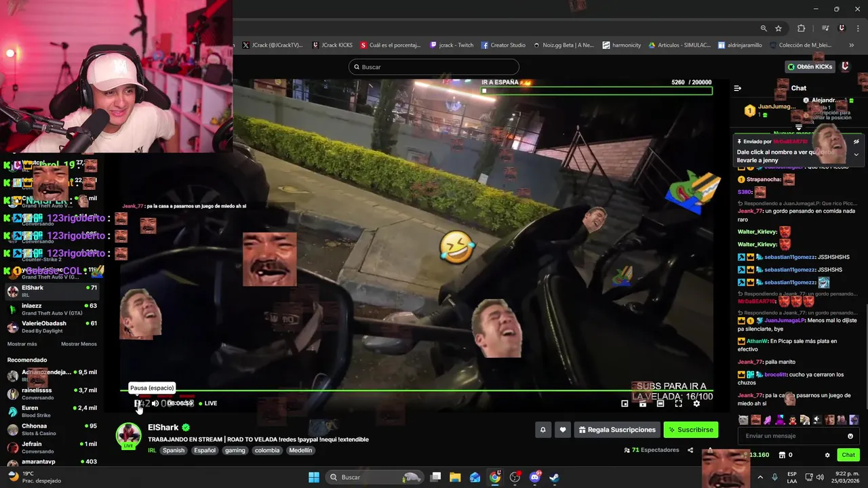Collapse the chat panel arrow icon

click(738, 88)
